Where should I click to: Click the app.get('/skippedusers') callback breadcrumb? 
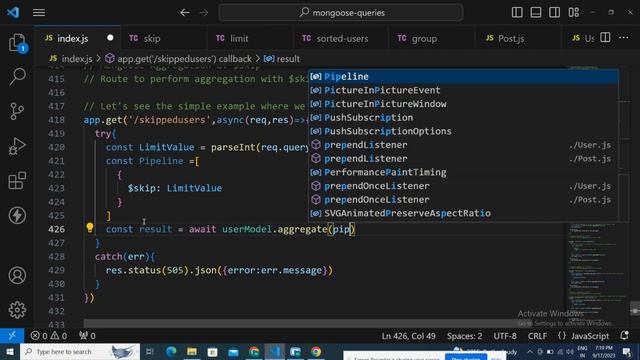(178, 59)
